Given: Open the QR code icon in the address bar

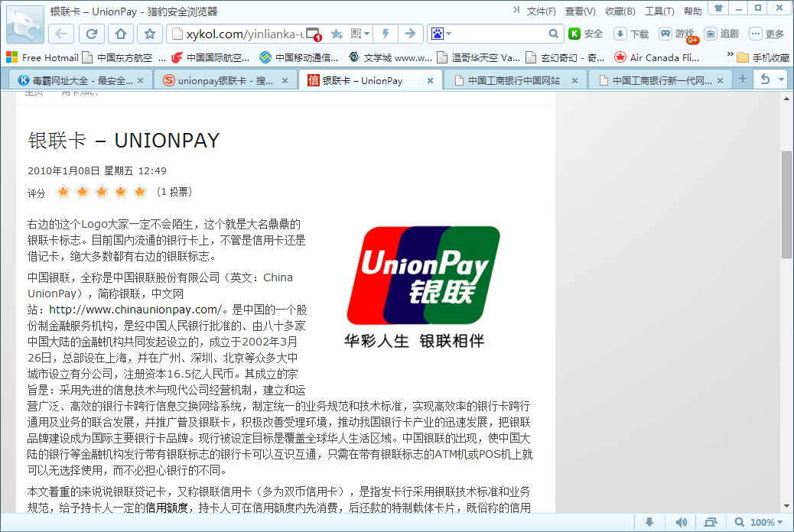Looking at the screenshot, I should click(356, 34).
